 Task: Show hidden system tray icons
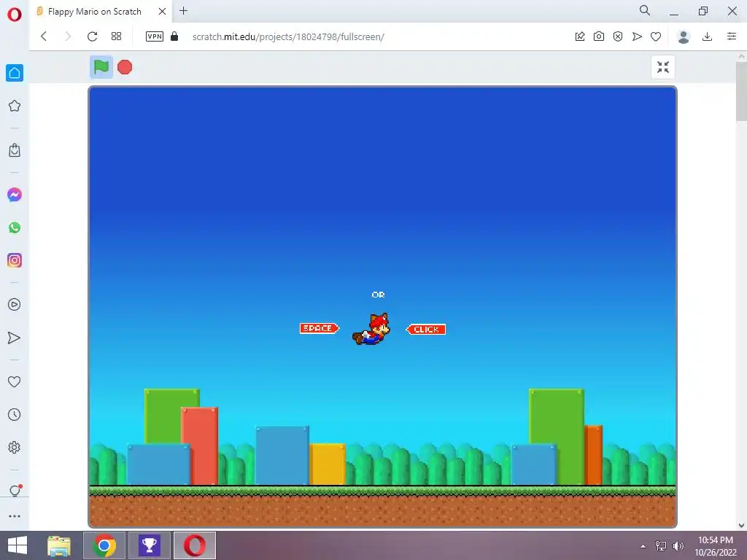pos(643,546)
